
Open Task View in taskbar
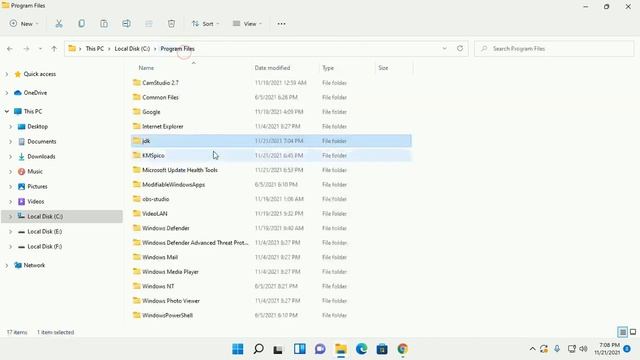tap(278, 349)
